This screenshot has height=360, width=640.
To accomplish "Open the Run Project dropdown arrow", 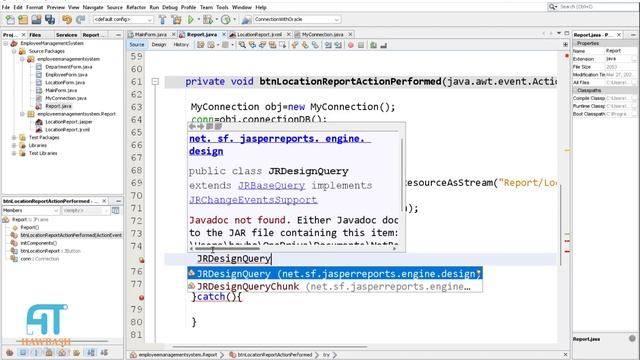I will click(198, 19).
